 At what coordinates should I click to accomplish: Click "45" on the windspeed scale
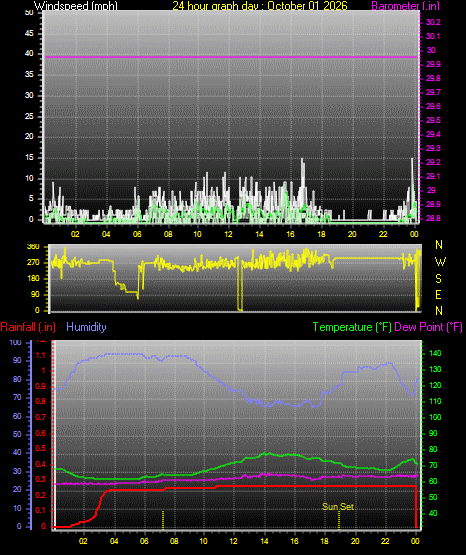point(29,33)
